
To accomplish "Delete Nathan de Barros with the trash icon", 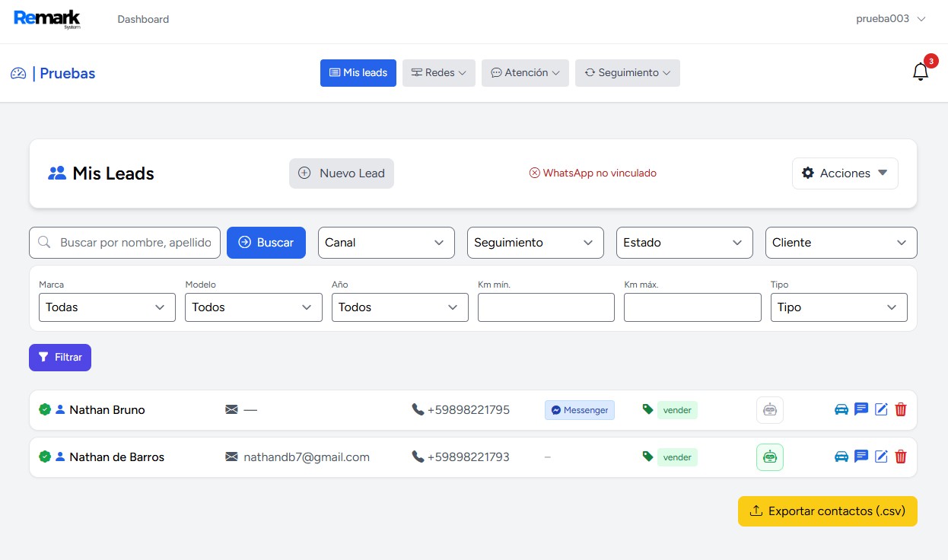I will [x=901, y=457].
